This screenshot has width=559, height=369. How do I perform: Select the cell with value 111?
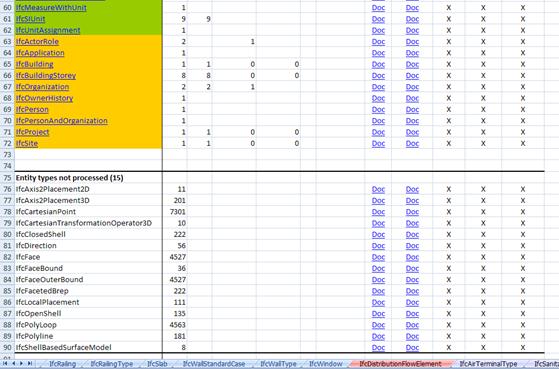[x=175, y=302]
